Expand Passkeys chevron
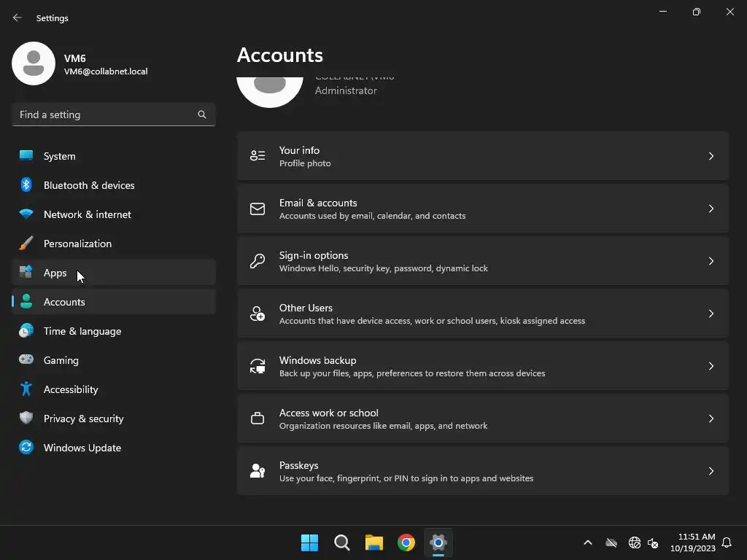747x560 pixels. coord(711,471)
